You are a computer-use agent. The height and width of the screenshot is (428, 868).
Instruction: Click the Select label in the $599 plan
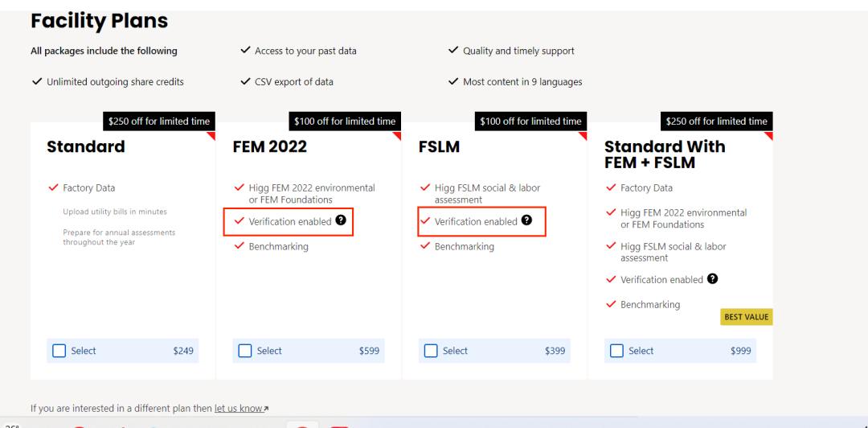click(x=269, y=351)
